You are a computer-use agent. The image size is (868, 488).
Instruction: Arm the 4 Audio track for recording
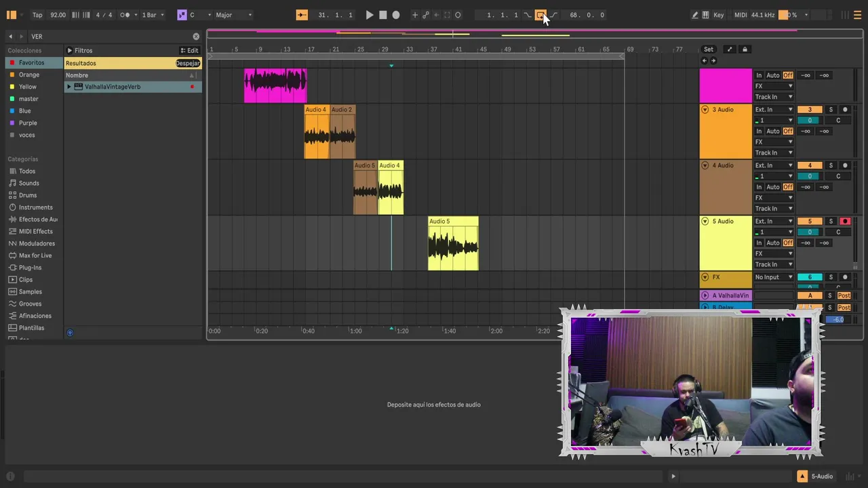tap(845, 165)
